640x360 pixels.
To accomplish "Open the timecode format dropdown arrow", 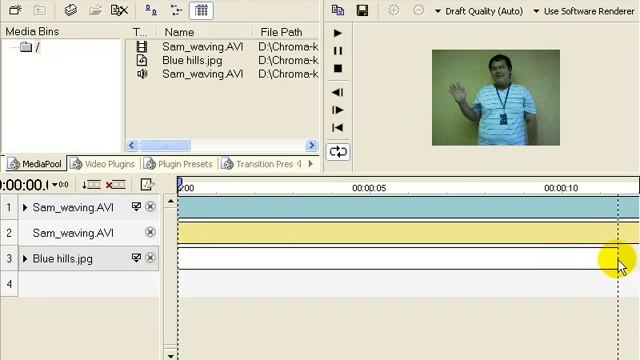I will (55, 185).
